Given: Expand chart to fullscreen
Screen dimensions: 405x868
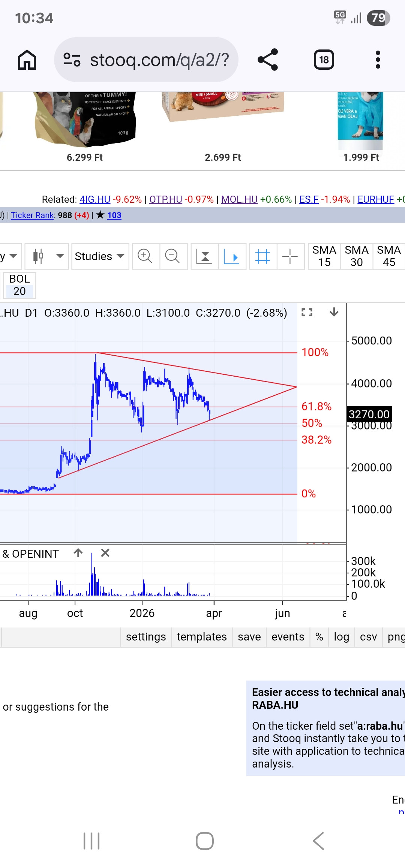Looking at the screenshot, I should pyautogui.click(x=307, y=312).
